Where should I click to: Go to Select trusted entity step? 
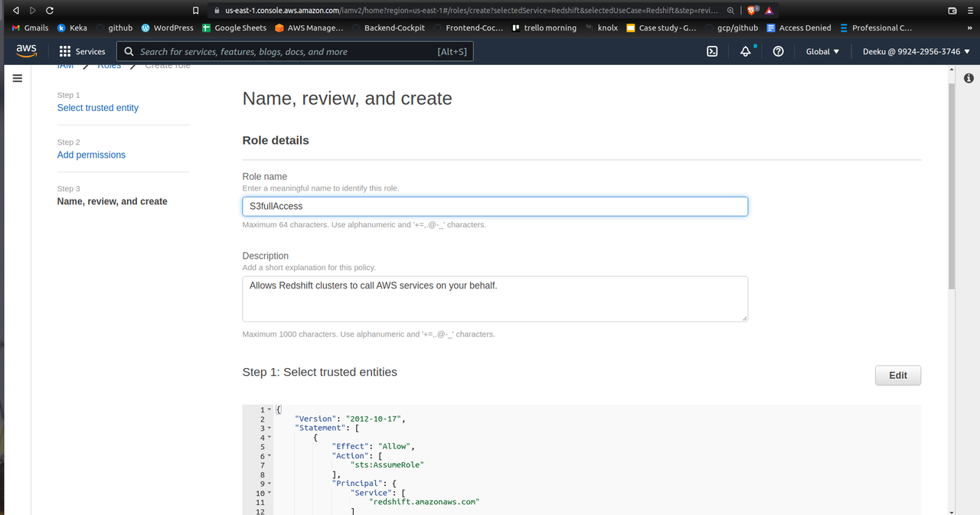pyautogui.click(x=98, y=108)
